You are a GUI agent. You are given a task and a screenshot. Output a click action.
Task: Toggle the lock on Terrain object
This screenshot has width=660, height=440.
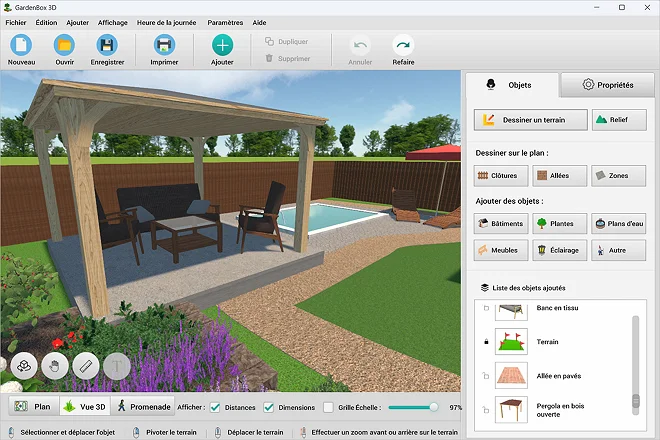[x=486, y=342]
